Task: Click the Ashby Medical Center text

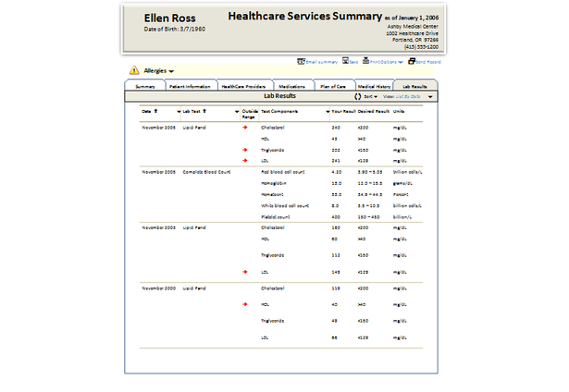Action: point(413,27)
